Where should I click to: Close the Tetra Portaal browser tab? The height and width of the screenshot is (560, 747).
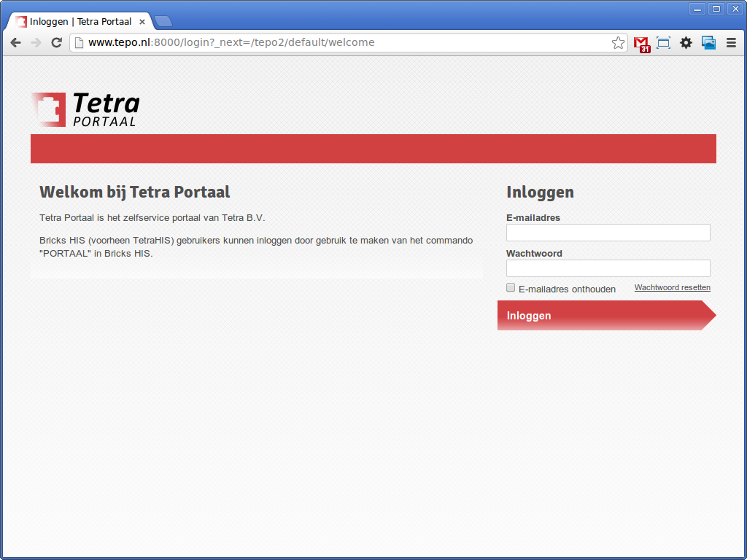(142, 22)
